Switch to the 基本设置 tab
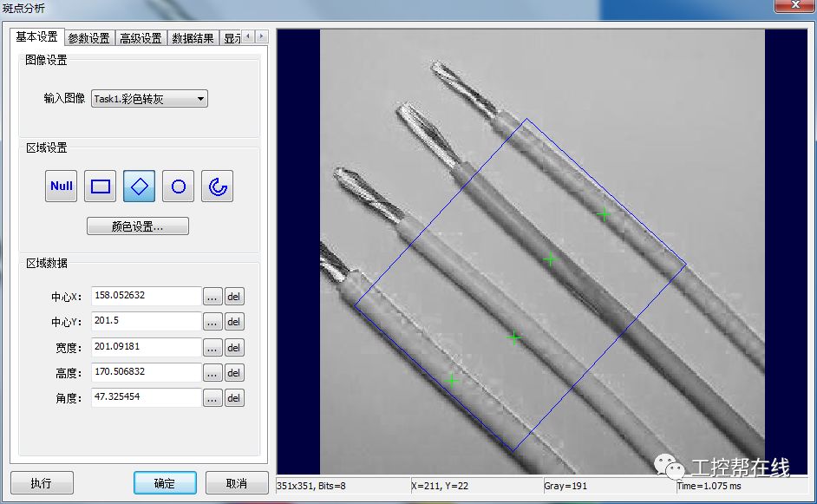 tap(36, 37)
